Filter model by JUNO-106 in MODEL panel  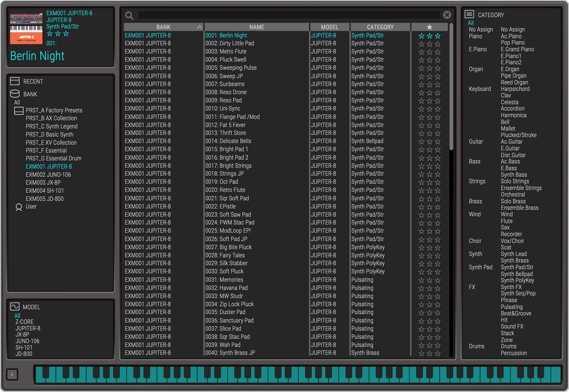[27, 341]
